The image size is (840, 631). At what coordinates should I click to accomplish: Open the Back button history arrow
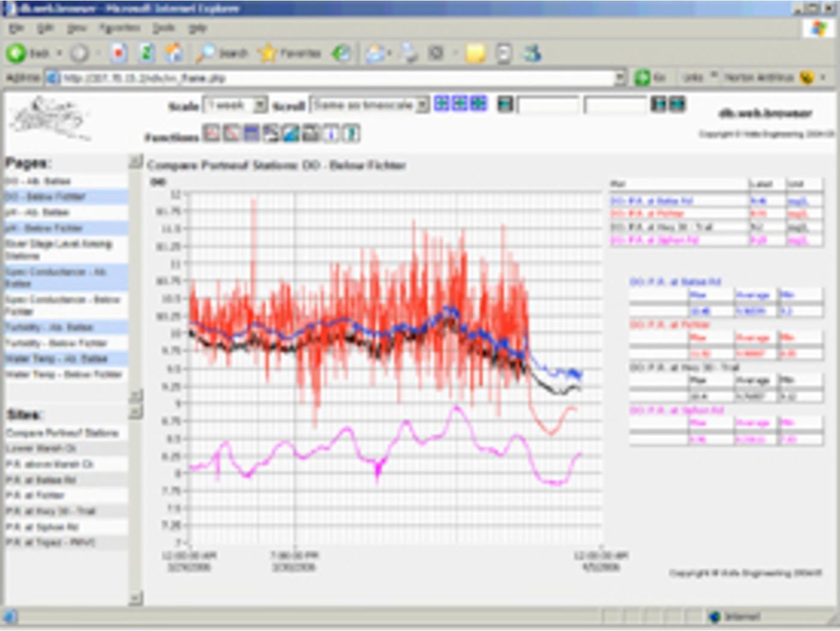[x=59, y=54]
